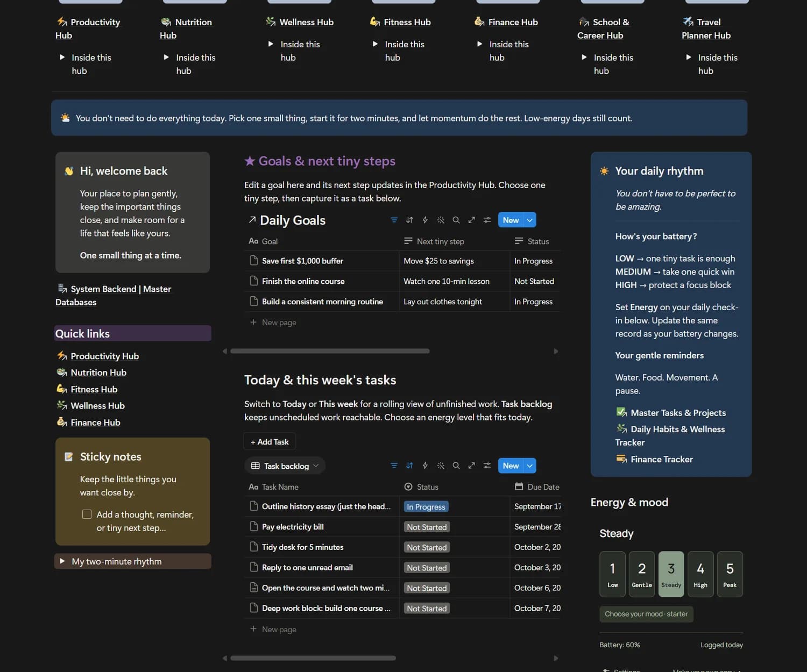The height and width of the screenshot is (672, 807).
Task: Click Daily Goals horizontal scrollbar
Action: tap(330, 351)
